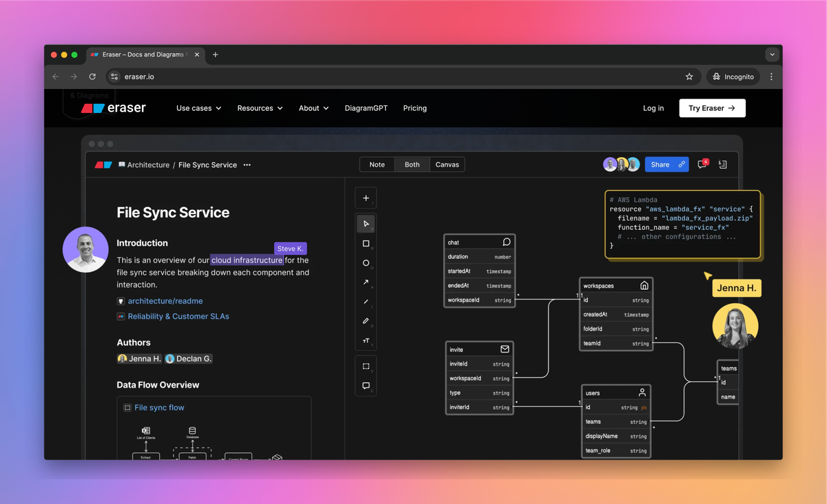Click the person icon on users table
827x504 pixels.
click(x=642, y=392)
